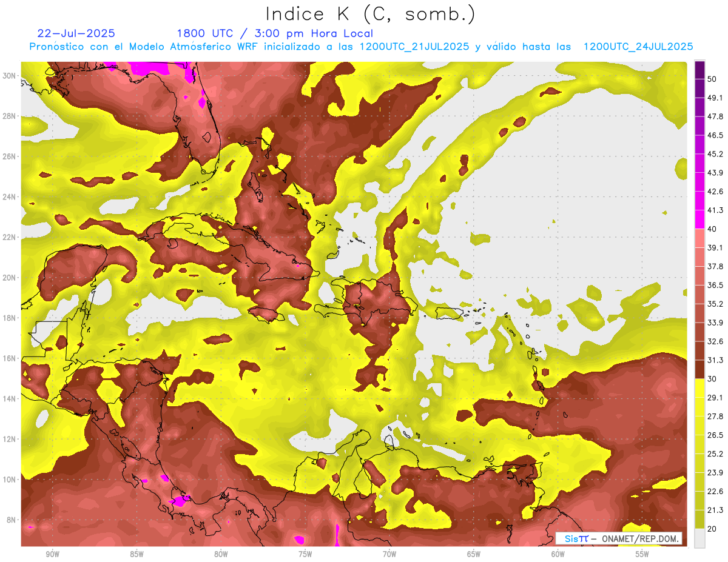Click the '70W' longitude label
Screen dimensions: 728x562
point(389,554)
